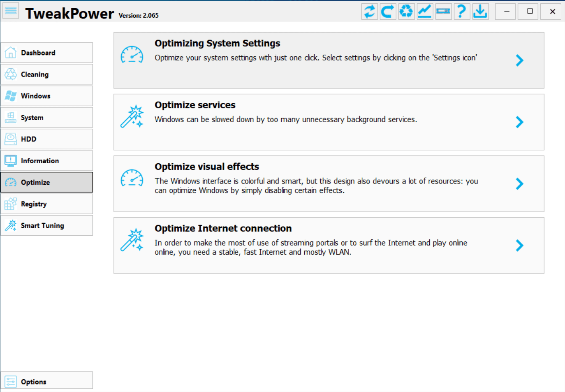565x392 pixels.
Task: Click the magic wand icon beside Optimize services
Action: pyautogui.click(x=132, y=116)
